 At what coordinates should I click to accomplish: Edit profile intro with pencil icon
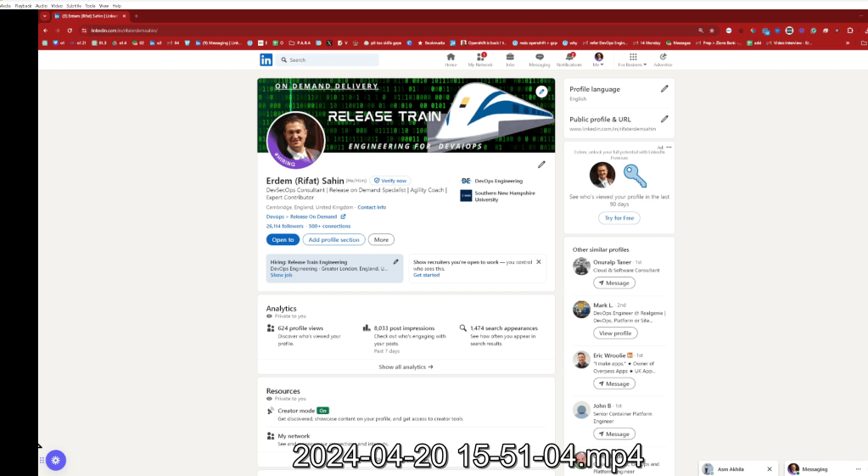point(541,165)
